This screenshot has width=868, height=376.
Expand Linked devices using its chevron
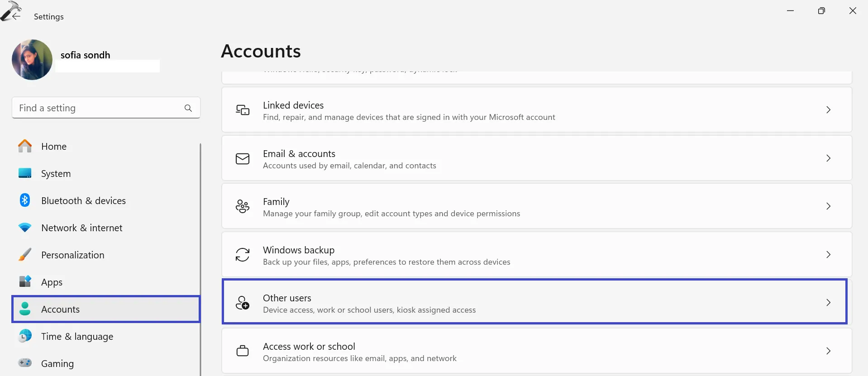point(828,110)
